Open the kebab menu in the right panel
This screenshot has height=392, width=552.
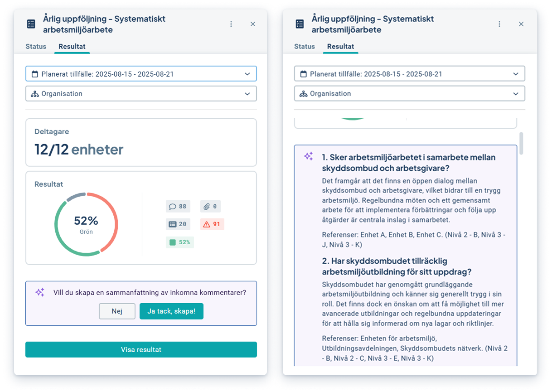click(x=499, y=24)
